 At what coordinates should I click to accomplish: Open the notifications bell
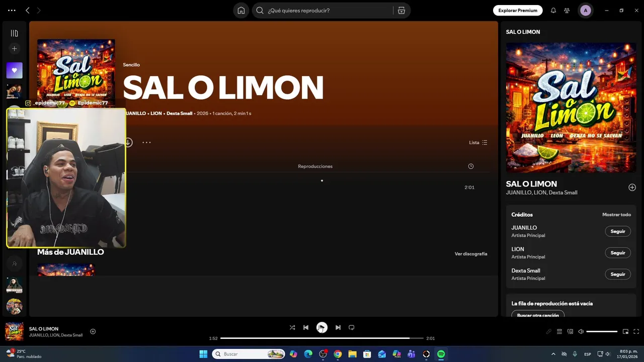553,11
